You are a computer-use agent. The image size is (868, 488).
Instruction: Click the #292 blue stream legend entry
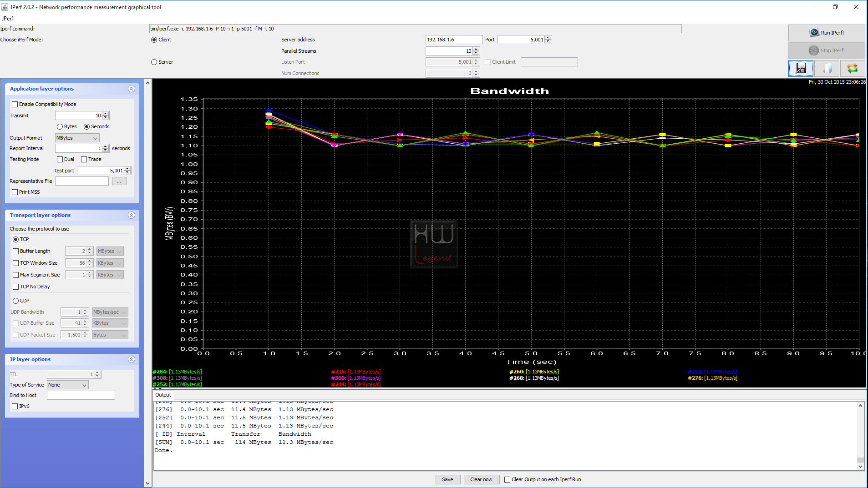pyautogui.click(x=713, y=372)
